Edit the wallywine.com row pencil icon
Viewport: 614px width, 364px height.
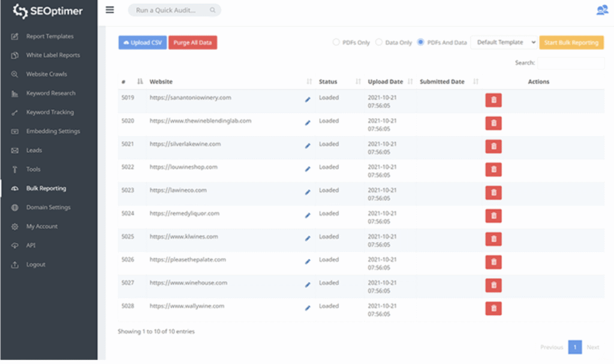pos(308,308)
